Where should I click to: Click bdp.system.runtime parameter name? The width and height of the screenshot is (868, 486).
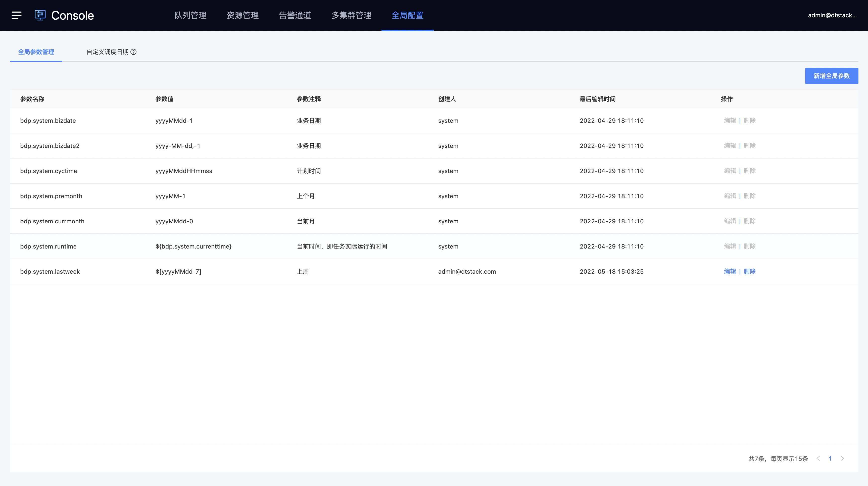48,247
